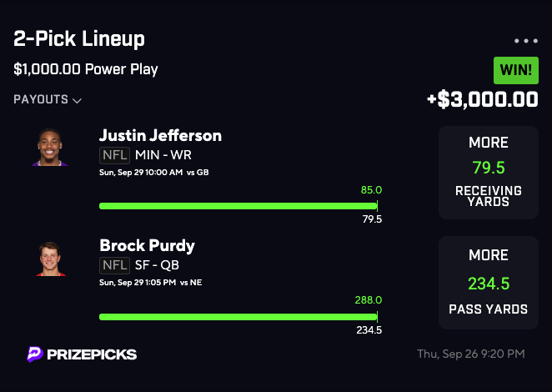Click Justin Jefferson's receiving yards progress bar
The width and height of the screenshot is (552, 392).
[238, 205]
